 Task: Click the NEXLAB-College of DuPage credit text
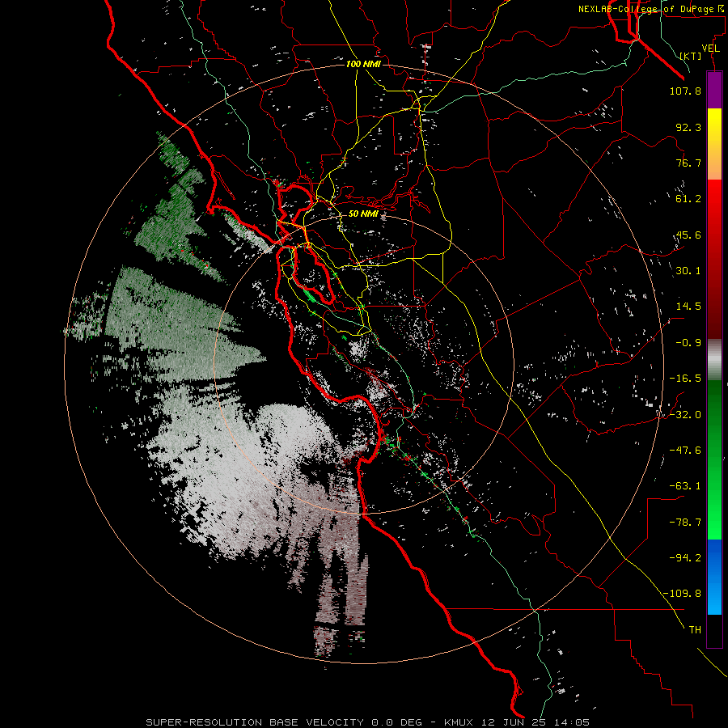pyautogui.click(x=652, y=9)
